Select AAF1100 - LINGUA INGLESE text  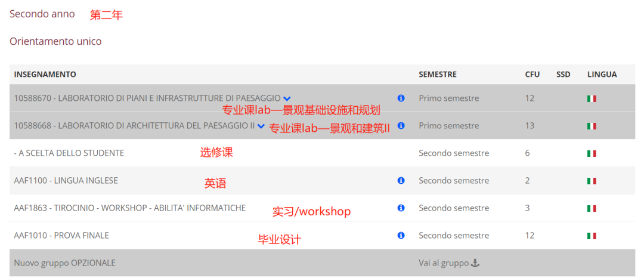(x=66, y=181)
